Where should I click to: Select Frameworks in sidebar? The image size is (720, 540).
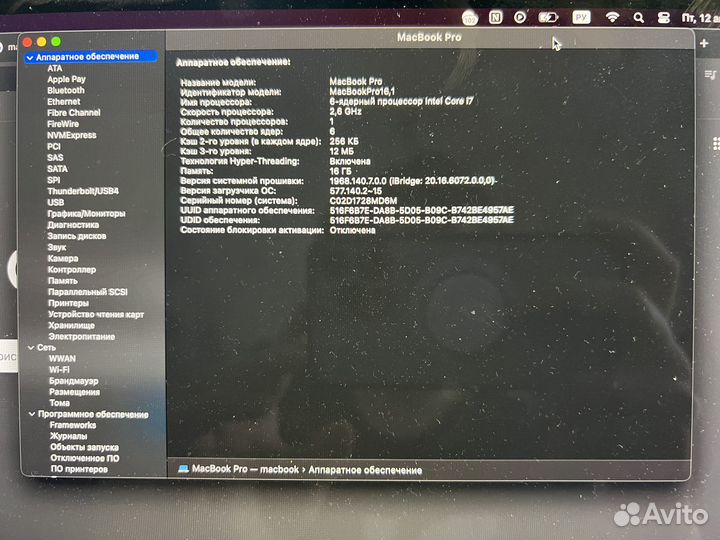(x=73, y=425)
